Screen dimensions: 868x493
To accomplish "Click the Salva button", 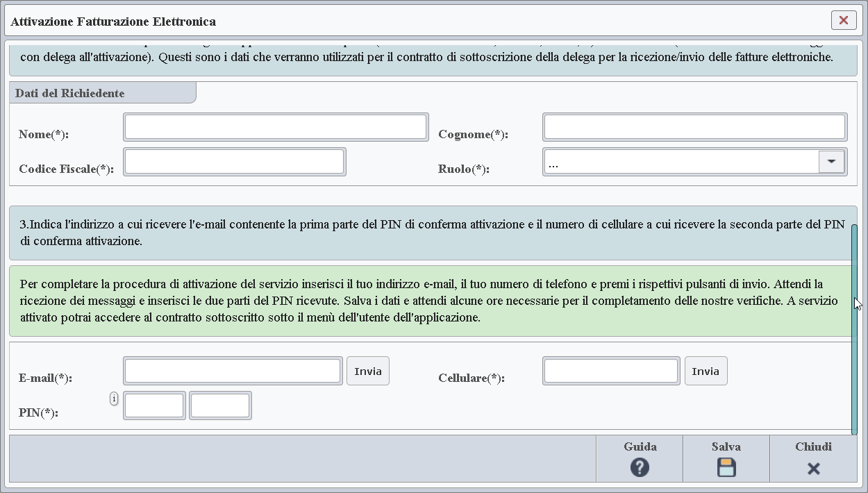I will coord(725,458).
